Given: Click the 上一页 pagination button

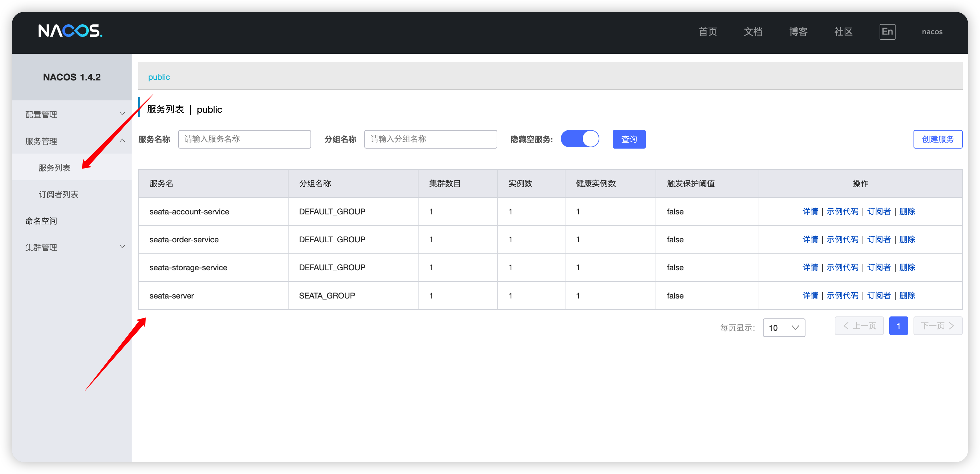Looking at the screenshot, I should pyautogui.click(x=859, y=326).
